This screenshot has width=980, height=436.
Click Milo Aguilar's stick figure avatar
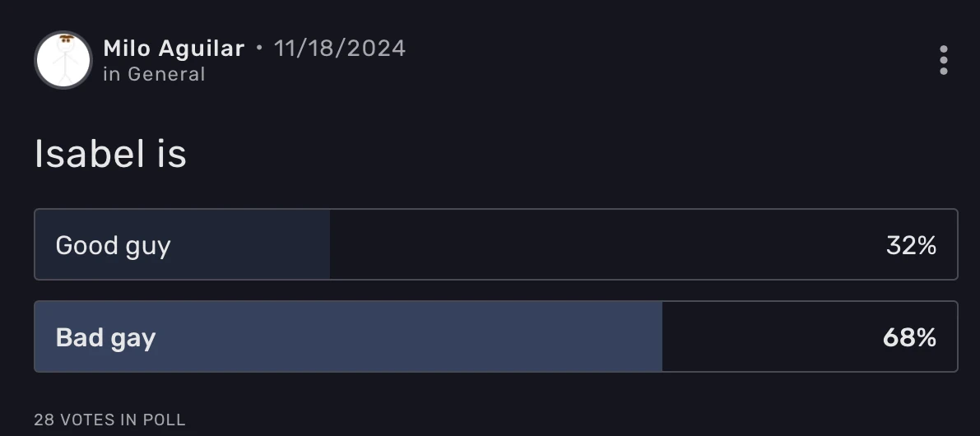63,60
